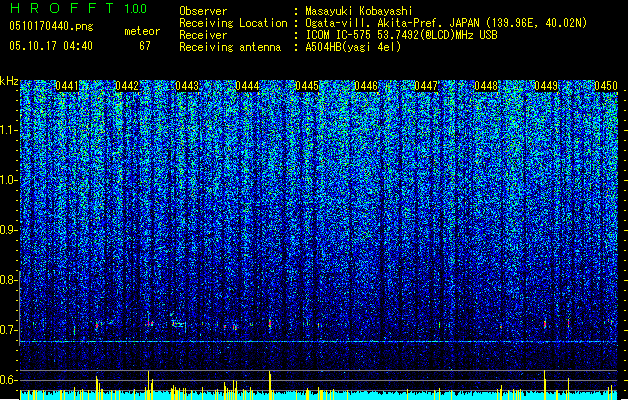Click the HROFFT 1.0.0 title text
This screenshot has width=629, height=400.
tap(79, 8)
